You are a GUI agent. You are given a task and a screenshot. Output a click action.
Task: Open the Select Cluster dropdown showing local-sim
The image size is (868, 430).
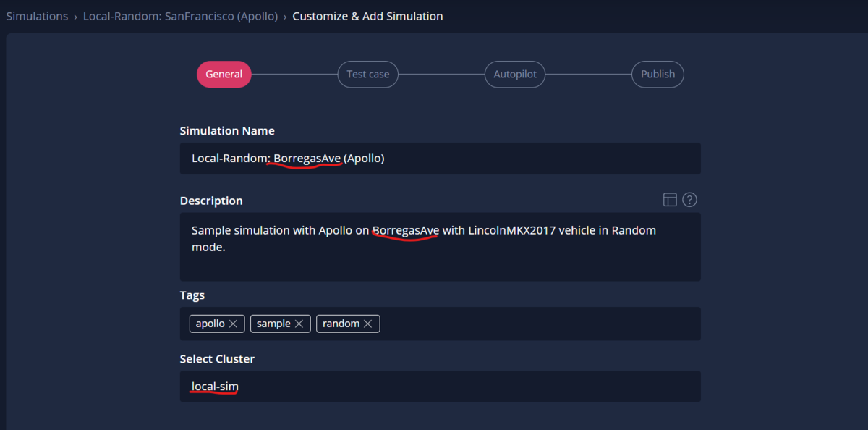pos(440,387)
